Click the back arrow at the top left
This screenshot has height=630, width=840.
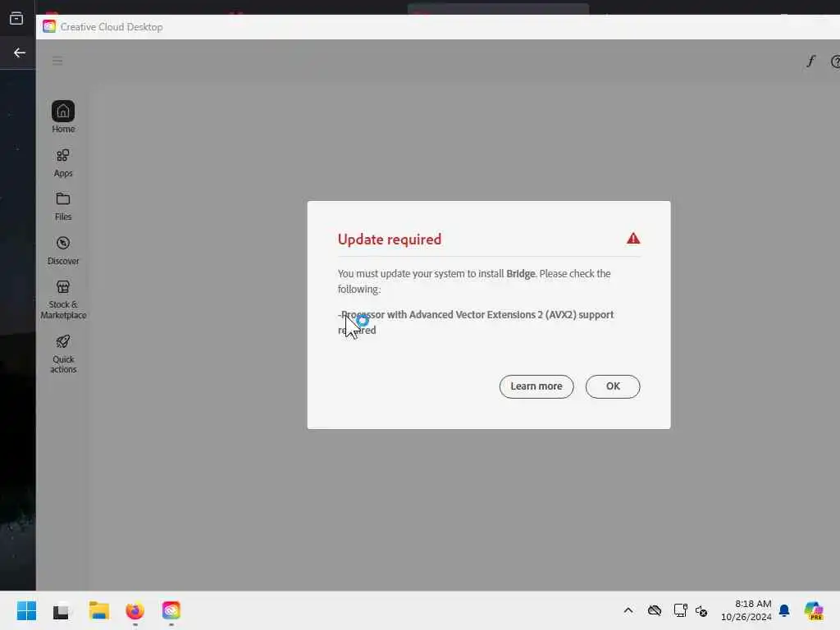tap(20, 52)
